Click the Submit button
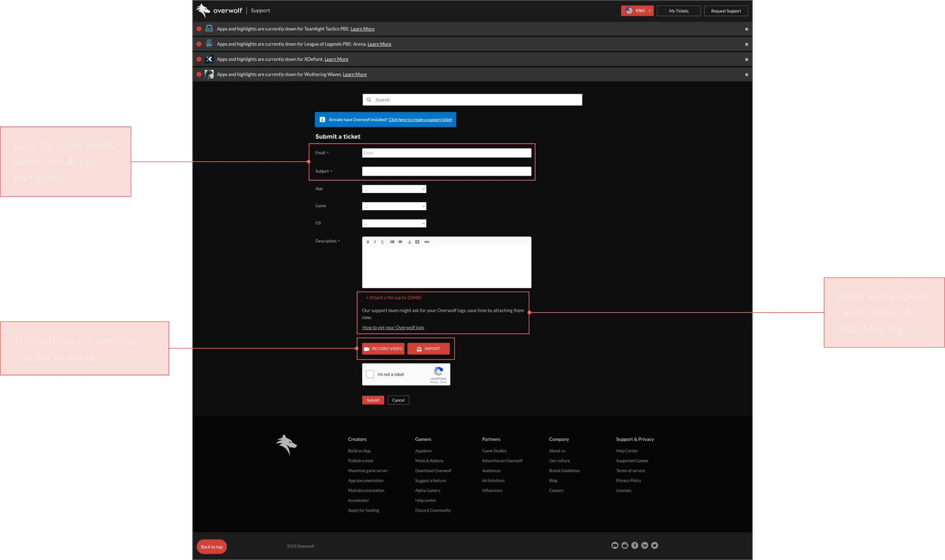 [373, 400]
